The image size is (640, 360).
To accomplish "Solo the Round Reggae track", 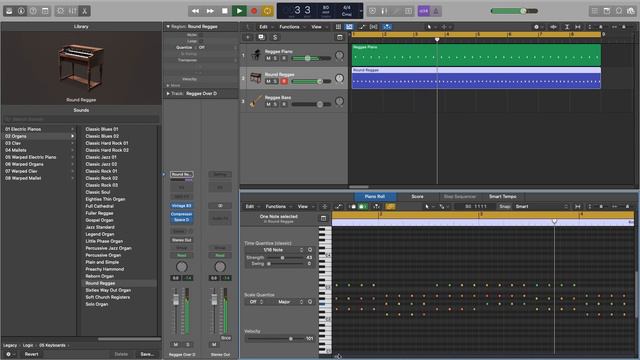I will pyautogui.click(x=276, y=81).
